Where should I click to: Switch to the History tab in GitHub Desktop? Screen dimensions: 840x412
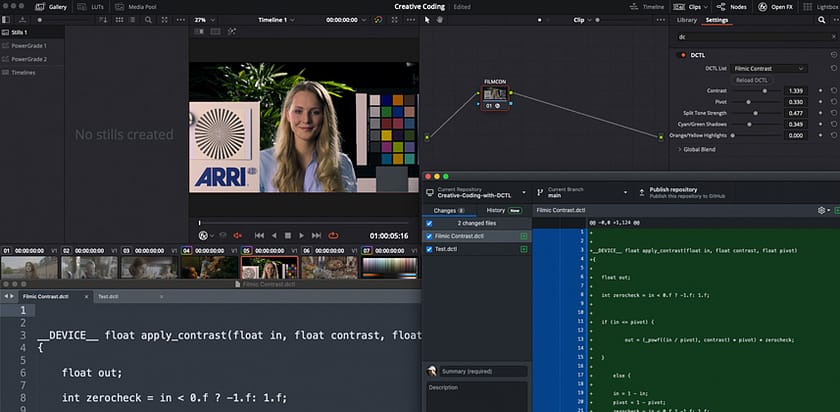tap(504, 211)
